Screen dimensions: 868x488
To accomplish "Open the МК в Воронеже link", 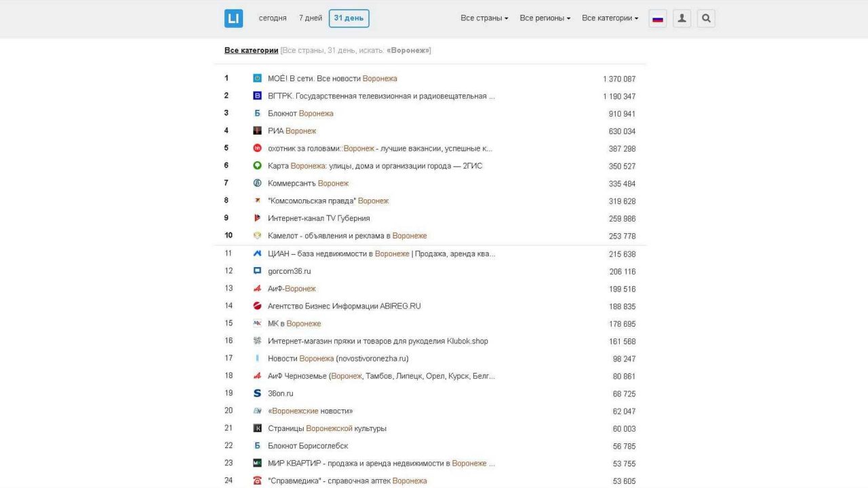I will pyautogui.click(x=294, y=323).
